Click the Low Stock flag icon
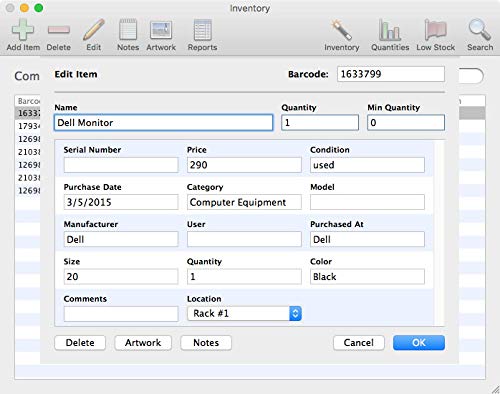The image size is (500, 394). [435, 30]
